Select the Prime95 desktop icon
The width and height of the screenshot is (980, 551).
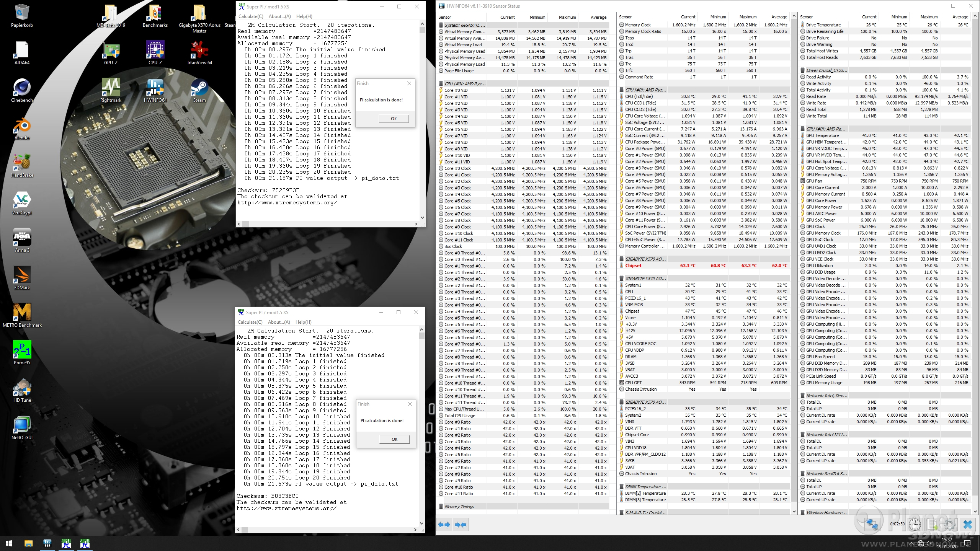22,353
